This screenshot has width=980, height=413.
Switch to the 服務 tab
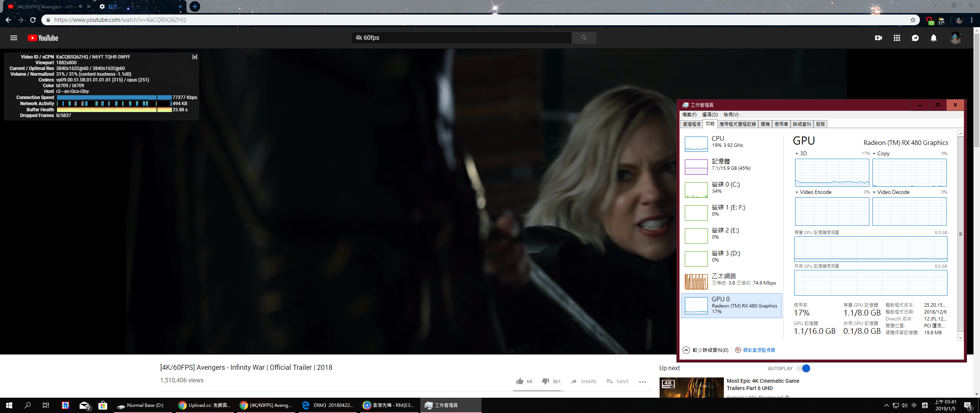click(820, 124)
